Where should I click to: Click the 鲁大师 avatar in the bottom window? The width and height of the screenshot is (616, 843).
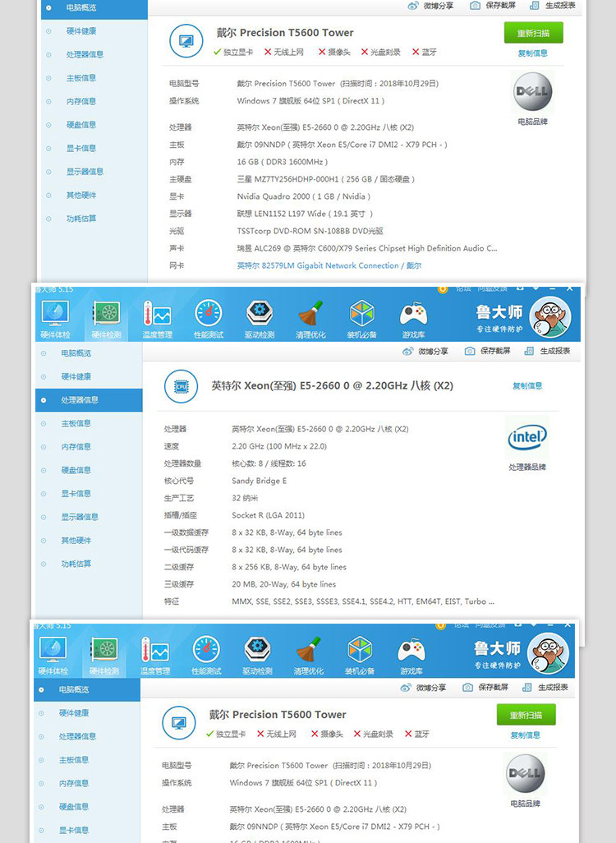548,653
